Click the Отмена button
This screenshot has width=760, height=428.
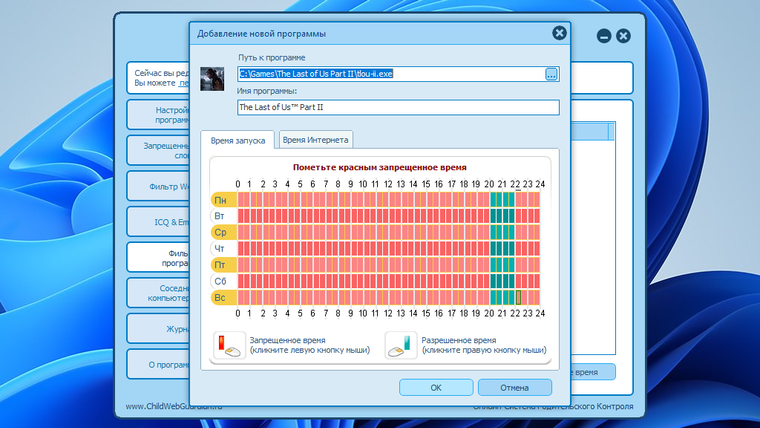(514, 387)
